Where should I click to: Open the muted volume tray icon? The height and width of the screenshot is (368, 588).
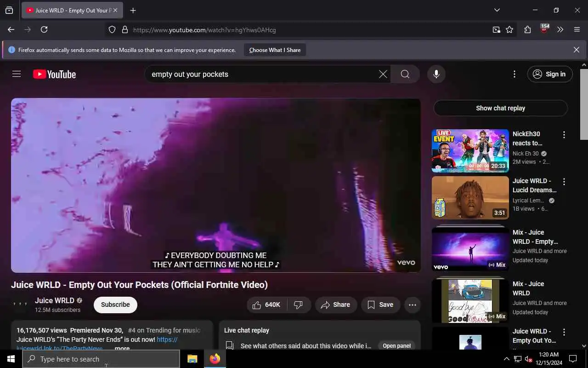click(x=529, y=359)
